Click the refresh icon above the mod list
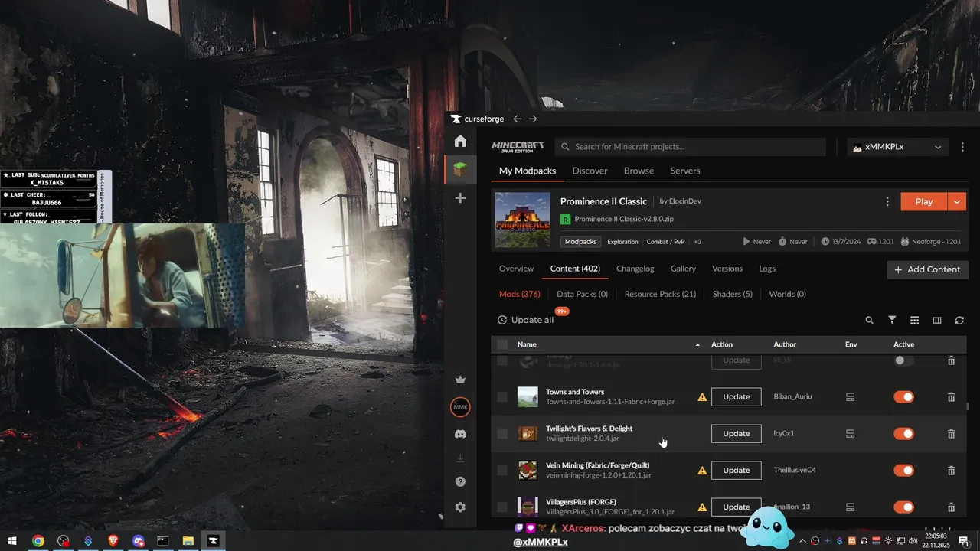 pos(959,321)
